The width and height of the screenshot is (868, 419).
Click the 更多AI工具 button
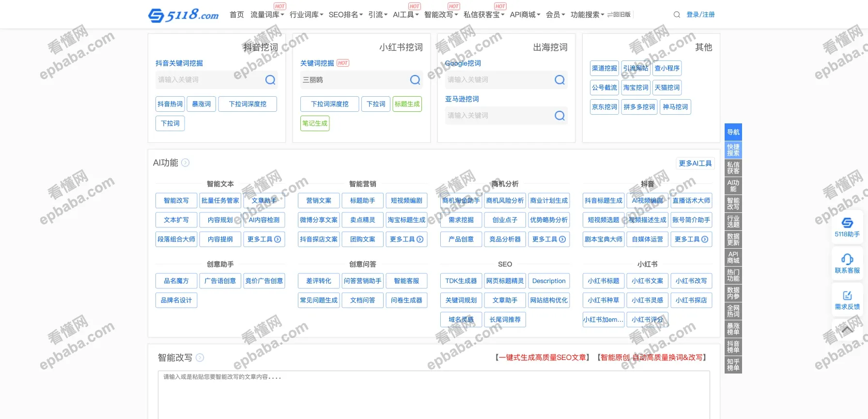pos(695,163)
